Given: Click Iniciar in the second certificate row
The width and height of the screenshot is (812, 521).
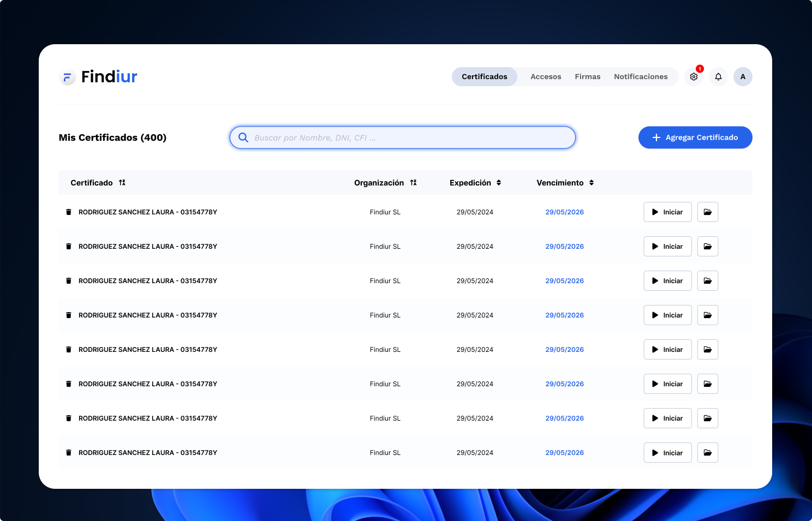Looking at the screenshot, I should [x=668, y=247].
